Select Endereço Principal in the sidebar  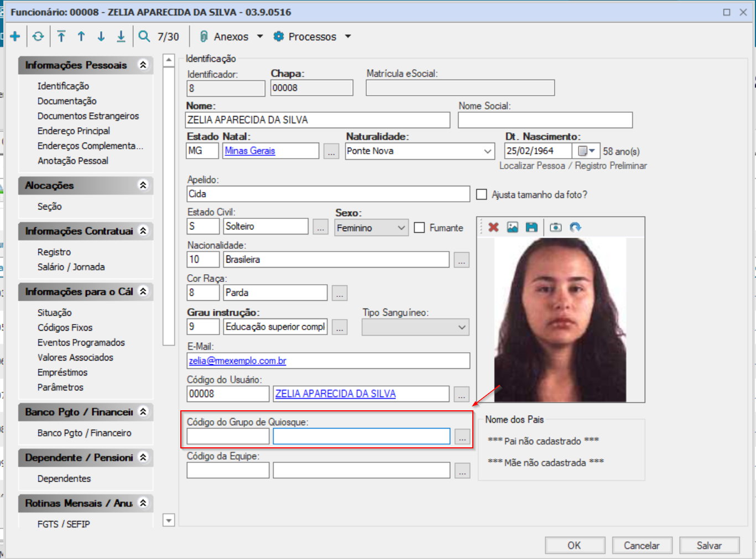[x=74, y=131]
